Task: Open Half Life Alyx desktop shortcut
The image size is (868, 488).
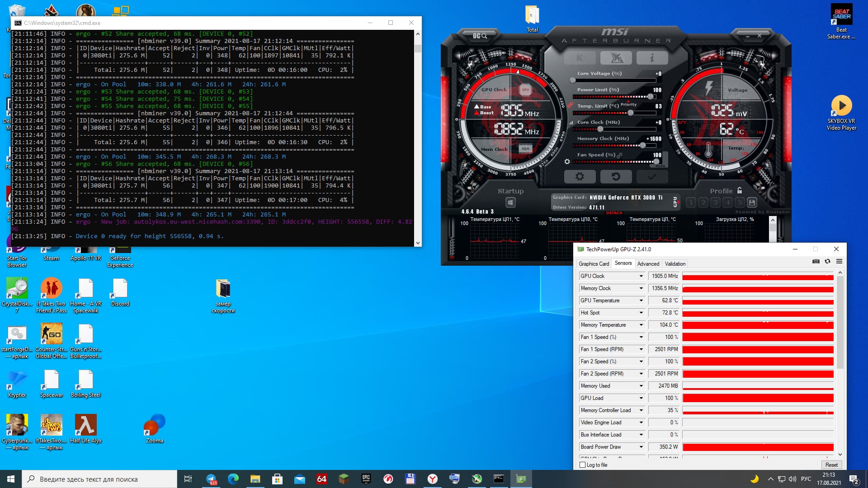Action: 85,429
